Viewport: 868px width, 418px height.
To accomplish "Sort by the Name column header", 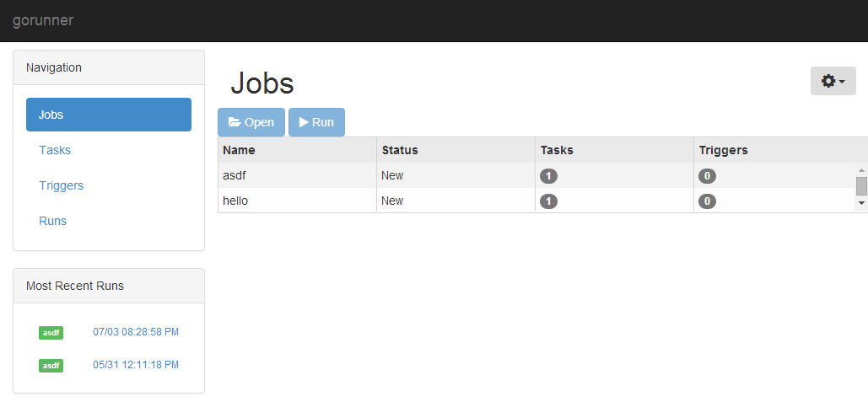I will click(x=297, y=150).
